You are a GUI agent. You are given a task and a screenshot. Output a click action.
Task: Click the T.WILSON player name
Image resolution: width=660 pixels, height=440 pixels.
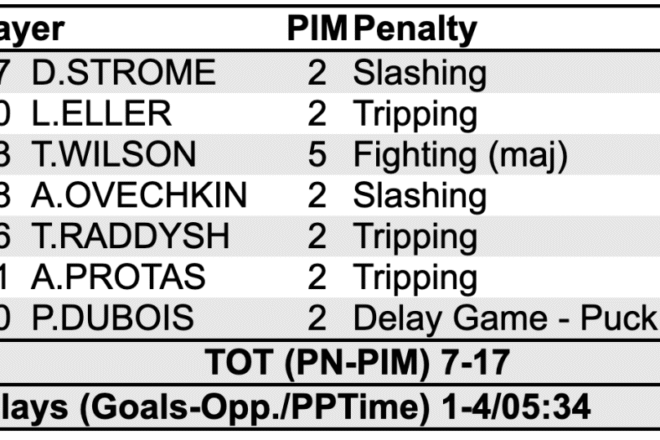pyautogui.click(x=114, y=154)
